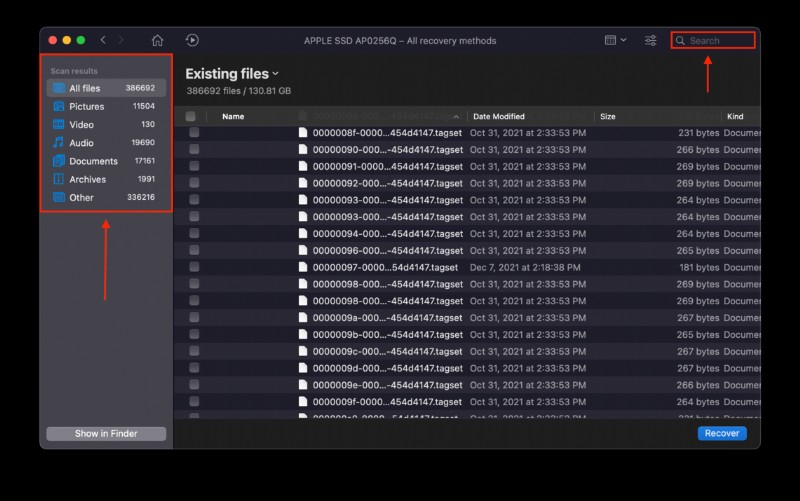Sort by Name column
This screenshot has width=800, height=501.
pos(233,116)
